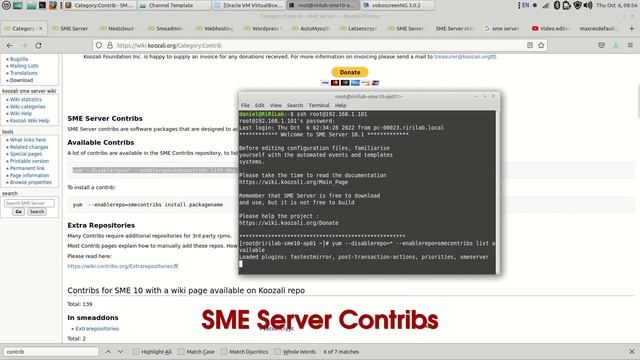Click the EN keyboard layout indicator
Image resolution: width=640 pixels, height=360 pixels.
click(x=526, y=5)
